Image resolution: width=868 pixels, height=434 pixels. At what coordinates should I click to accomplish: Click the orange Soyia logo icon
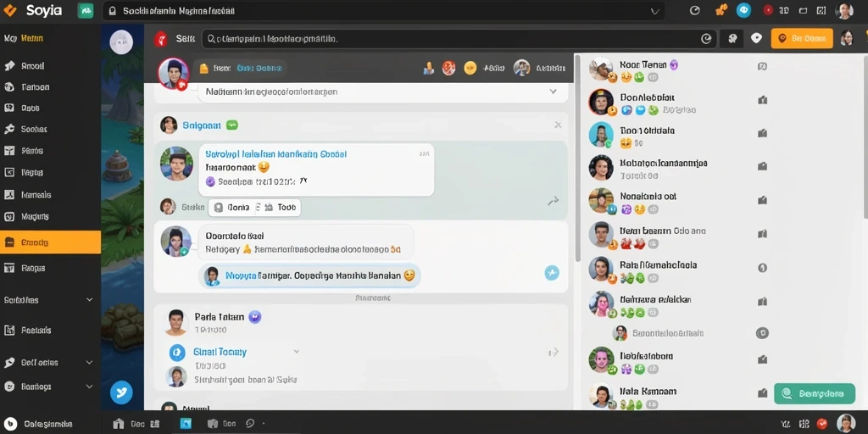10,10
